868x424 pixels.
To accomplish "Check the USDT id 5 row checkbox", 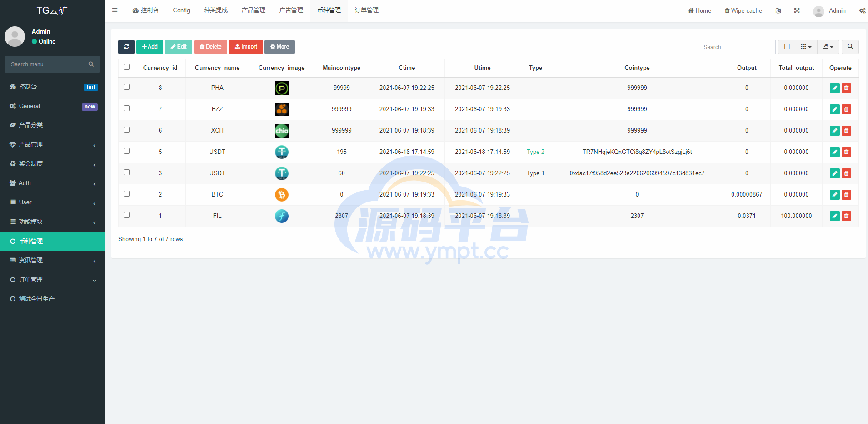I will [126, 151].
